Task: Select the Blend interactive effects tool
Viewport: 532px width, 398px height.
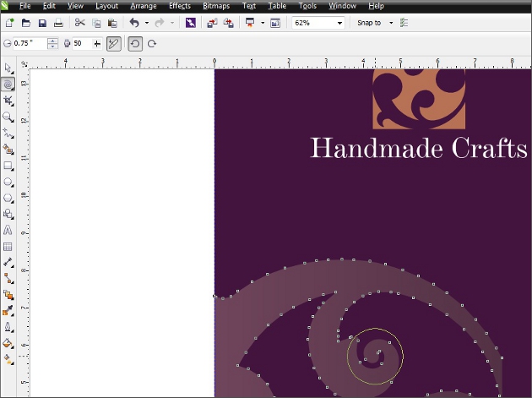Action: pos(8,295)
